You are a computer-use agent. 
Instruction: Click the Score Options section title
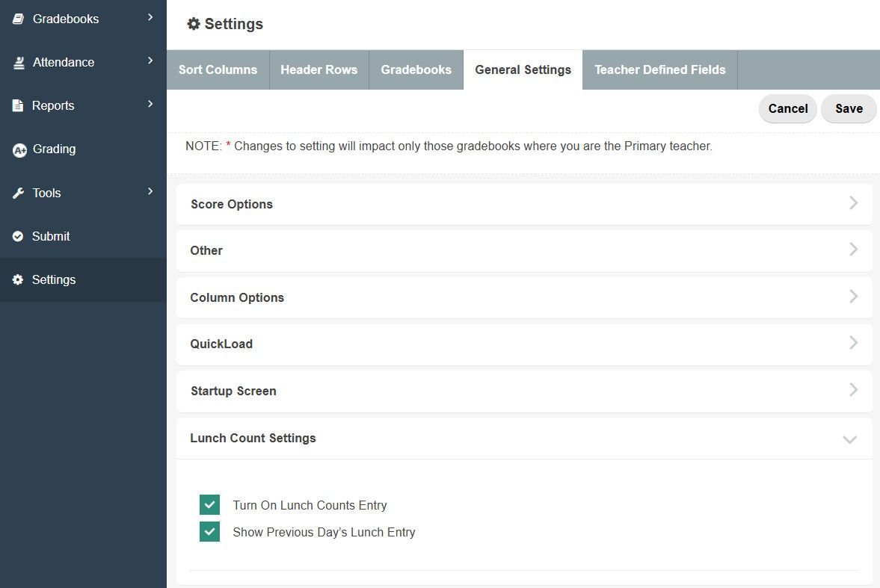(232, 204)
